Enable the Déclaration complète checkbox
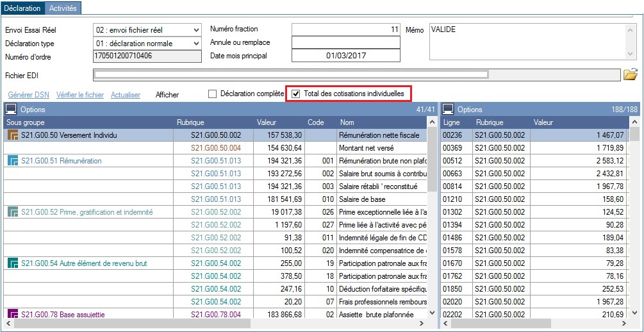The height and width of the screenshot is (332, 644). 213,94
